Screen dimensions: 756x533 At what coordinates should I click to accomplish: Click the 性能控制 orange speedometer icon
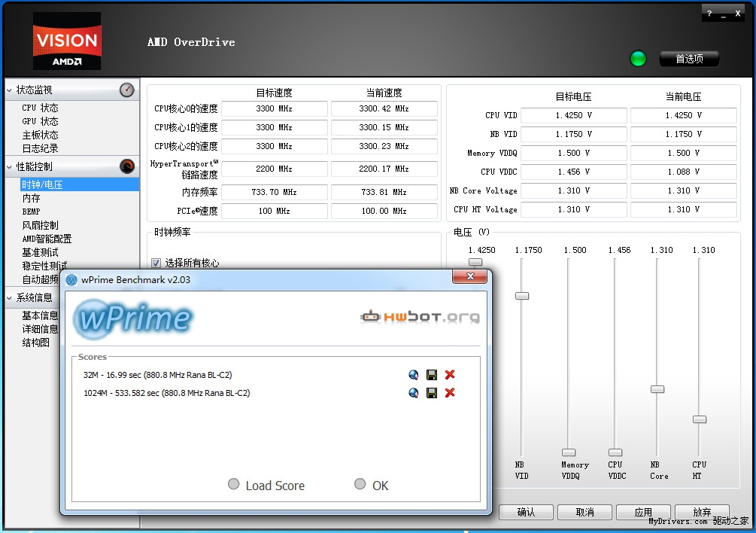127,166
